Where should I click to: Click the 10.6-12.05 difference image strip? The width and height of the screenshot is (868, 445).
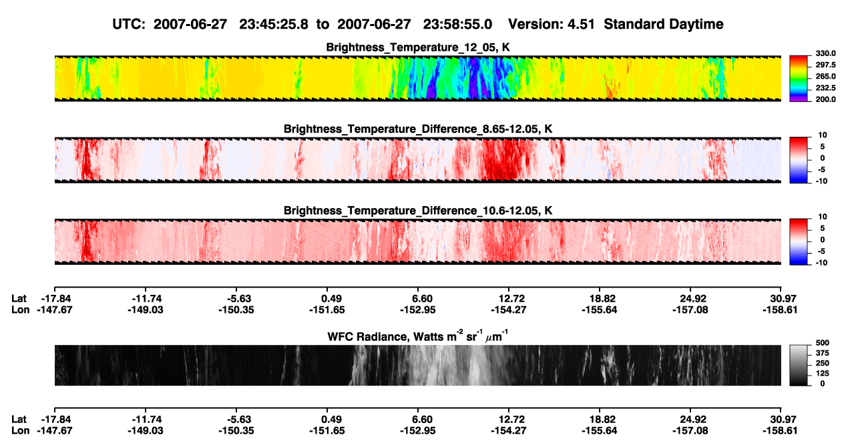417,242
